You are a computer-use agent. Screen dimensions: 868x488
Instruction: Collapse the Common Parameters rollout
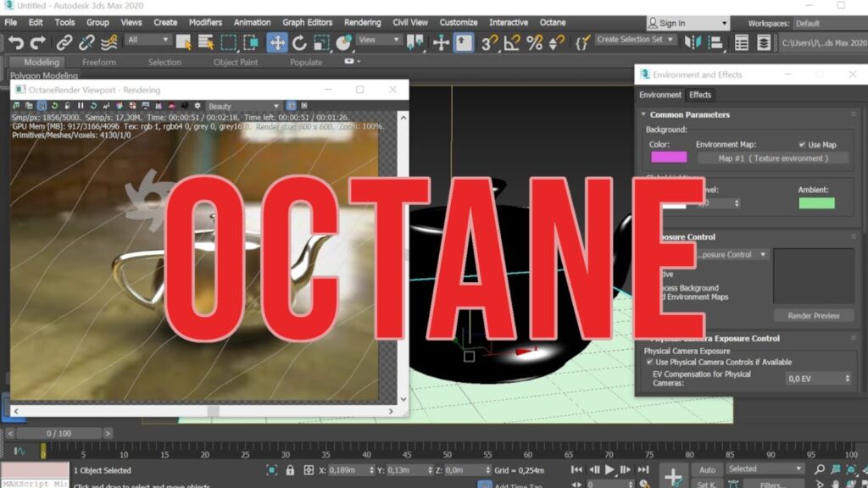[x=643, y=114]
